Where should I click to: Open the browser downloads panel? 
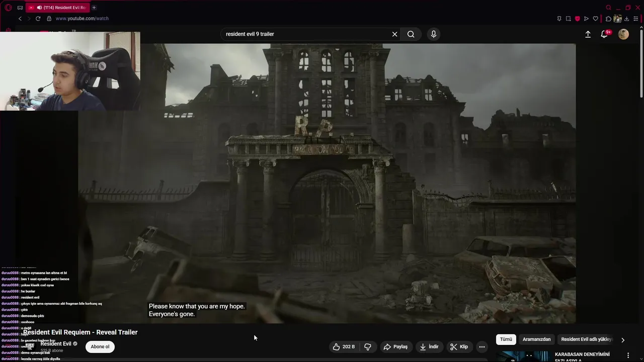[626, 19]
